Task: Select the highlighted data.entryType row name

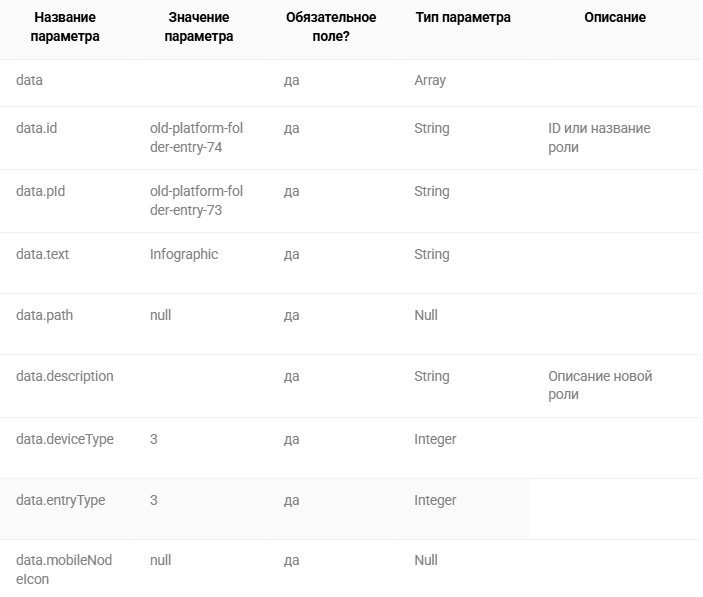Action: coord(61,500)
